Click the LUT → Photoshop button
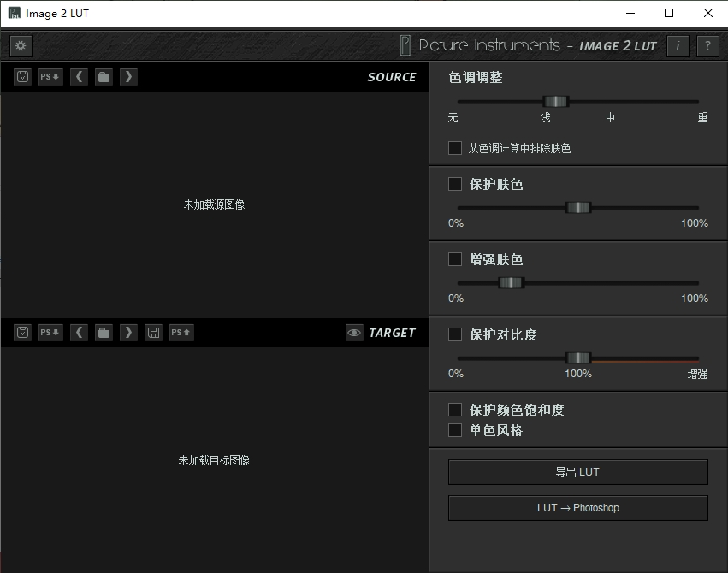 click(577, 507)
